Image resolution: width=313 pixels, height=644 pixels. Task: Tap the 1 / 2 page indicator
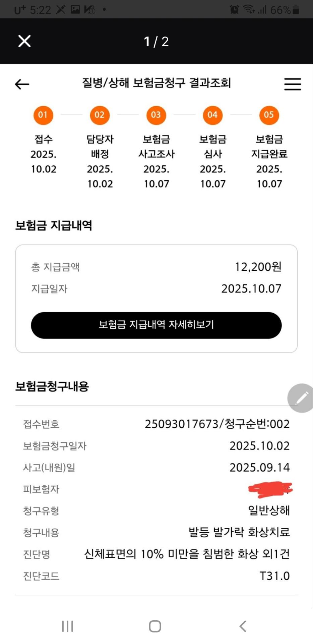pos(156,42)
